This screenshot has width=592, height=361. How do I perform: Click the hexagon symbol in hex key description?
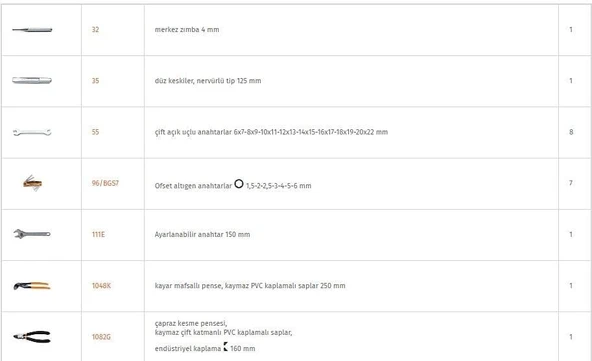point(239,184)
